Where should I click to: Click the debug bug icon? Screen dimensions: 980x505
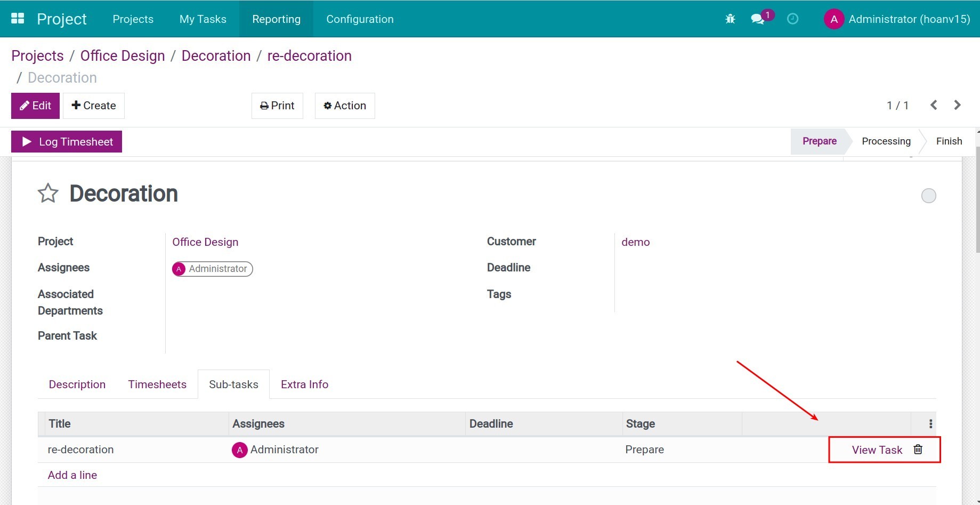(x=730, y=19)
